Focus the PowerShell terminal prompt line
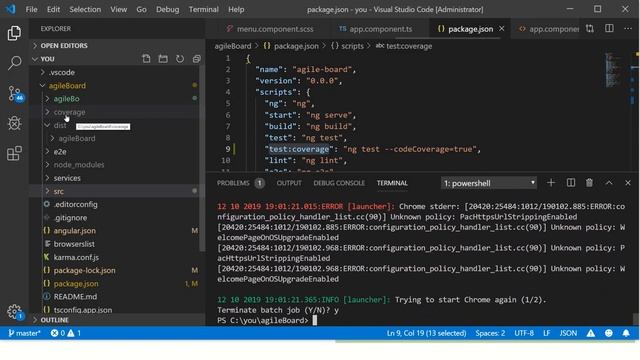This screenshot has width=640, height=360. 267,320
